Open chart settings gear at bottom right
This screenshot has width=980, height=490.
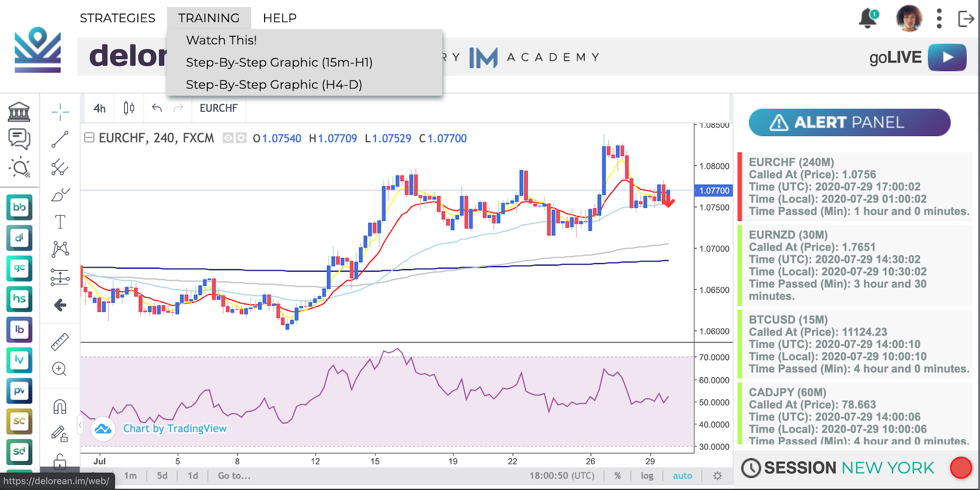(x=717, y=475)
